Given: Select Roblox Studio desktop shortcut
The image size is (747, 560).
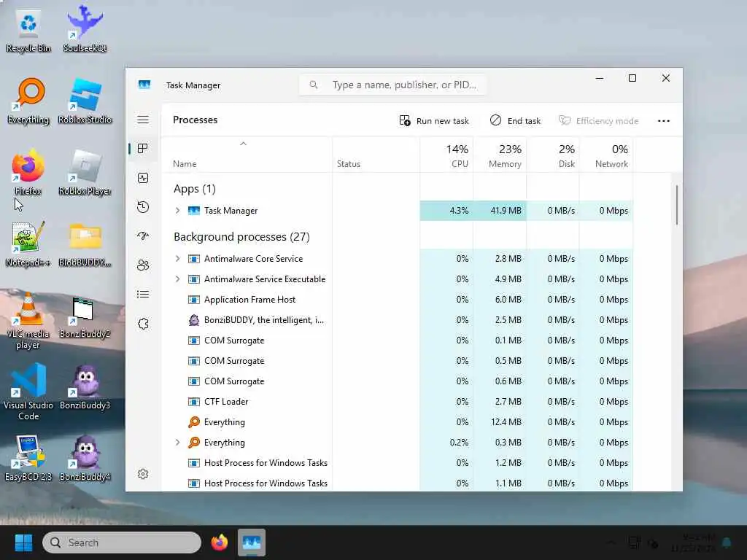Looking at the screenshot, I should point(85,101).
